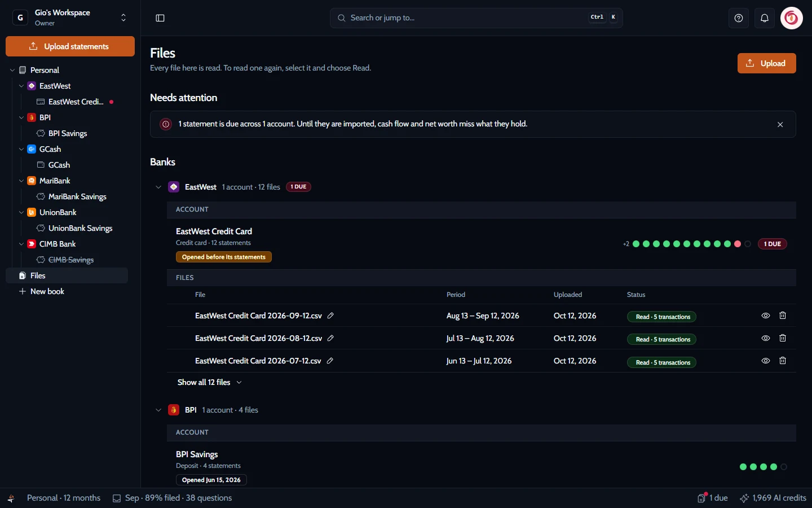Collapse the EastWest group in sidebar
This screenshot has height=508, width=812.
coord(21,86)
